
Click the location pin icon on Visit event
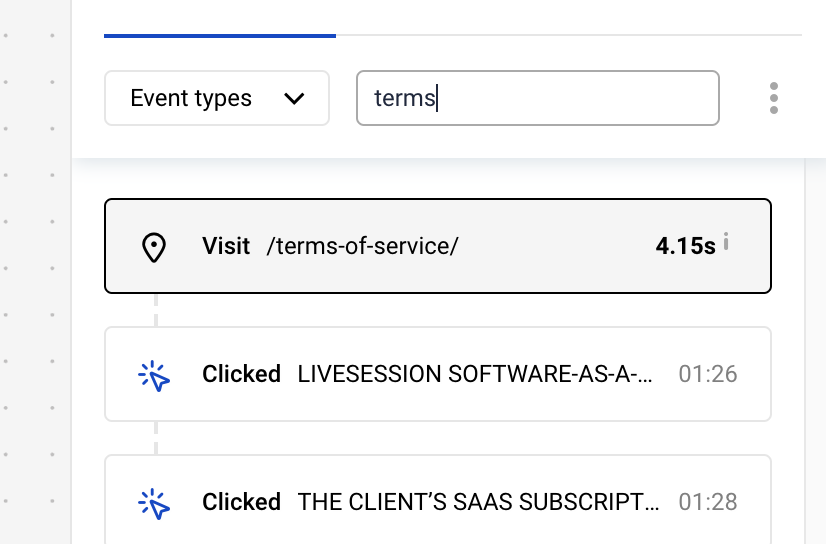pos(153,247)
